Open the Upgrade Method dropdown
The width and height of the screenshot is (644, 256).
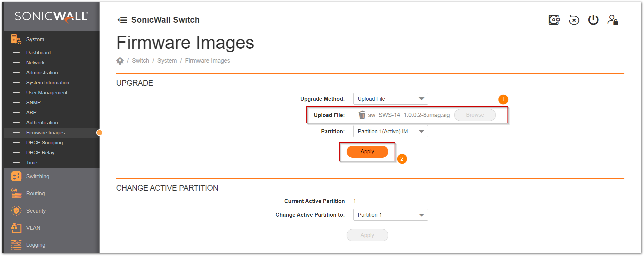pyautogui.click(x=390, y=99)
